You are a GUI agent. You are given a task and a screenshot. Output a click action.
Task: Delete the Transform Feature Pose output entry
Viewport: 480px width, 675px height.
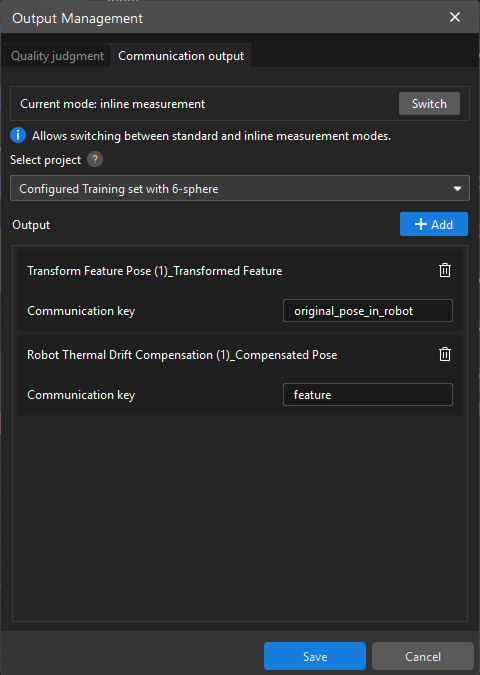445,270
